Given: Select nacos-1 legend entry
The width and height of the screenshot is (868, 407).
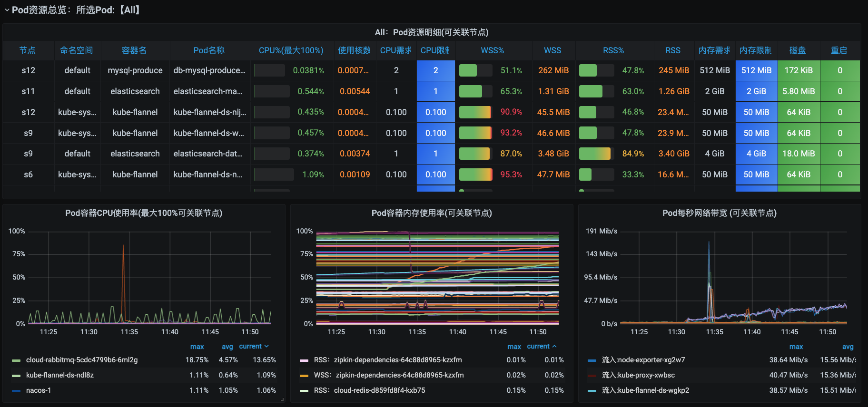Looking at the screenshot, I should [39, 390].
